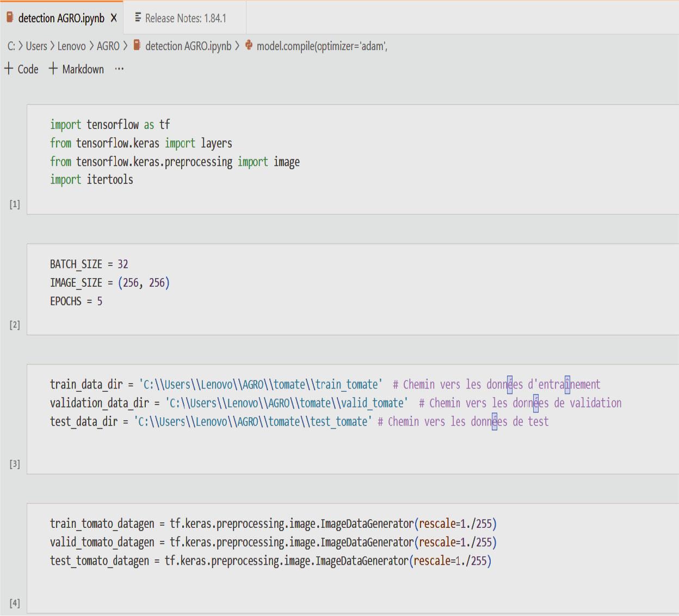This screenshot has width=679, height=616.
Task: Click the Release Notes tab's document icon
Action: click(138, 17)
